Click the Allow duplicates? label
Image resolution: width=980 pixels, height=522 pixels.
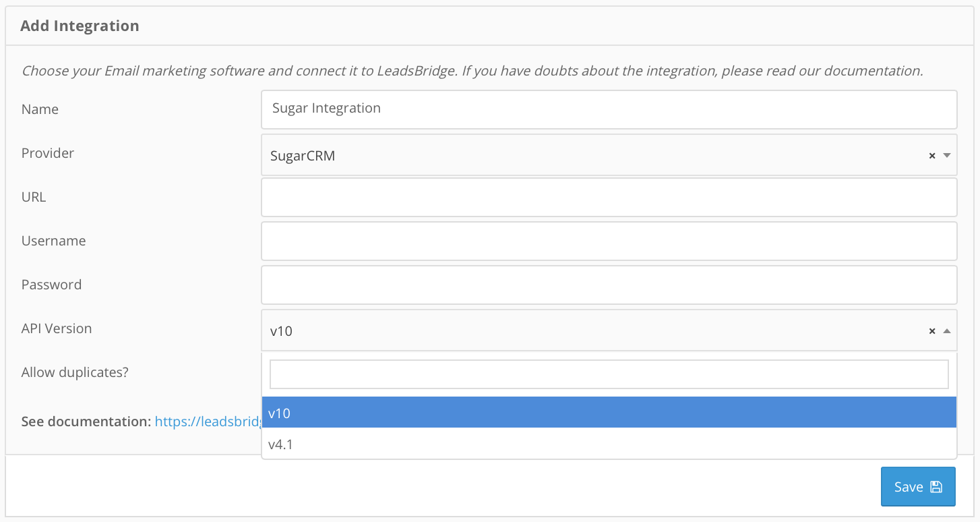(x=75, y=372)
